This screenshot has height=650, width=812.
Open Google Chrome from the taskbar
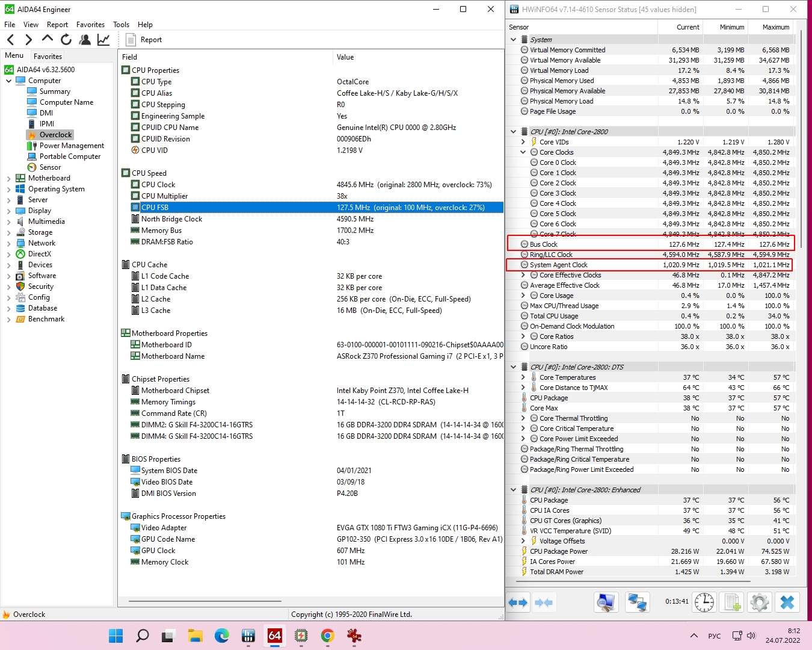(328, 636)
